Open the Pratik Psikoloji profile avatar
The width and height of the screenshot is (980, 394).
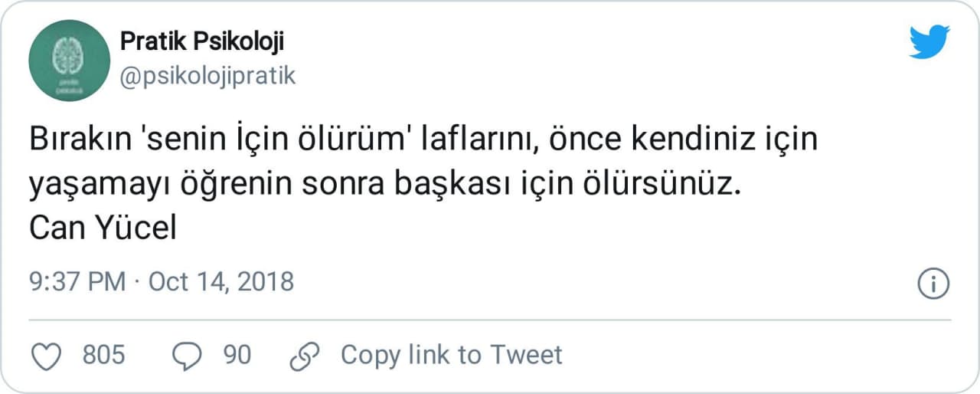coord(70,61)
